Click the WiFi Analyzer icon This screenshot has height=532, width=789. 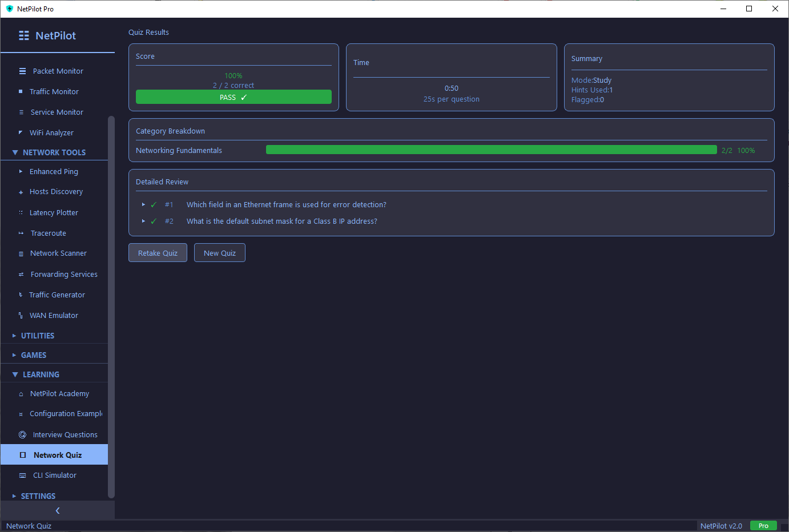(x=21, y=133)
